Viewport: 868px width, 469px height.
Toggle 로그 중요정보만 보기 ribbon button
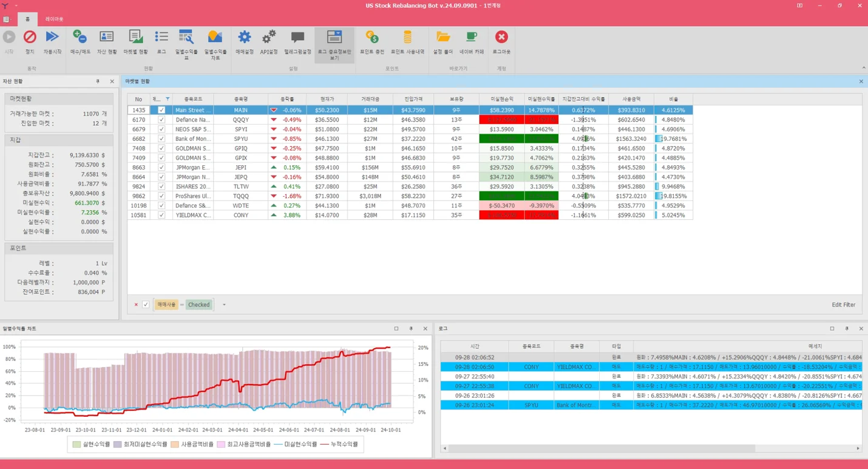[x=334, y=44]
